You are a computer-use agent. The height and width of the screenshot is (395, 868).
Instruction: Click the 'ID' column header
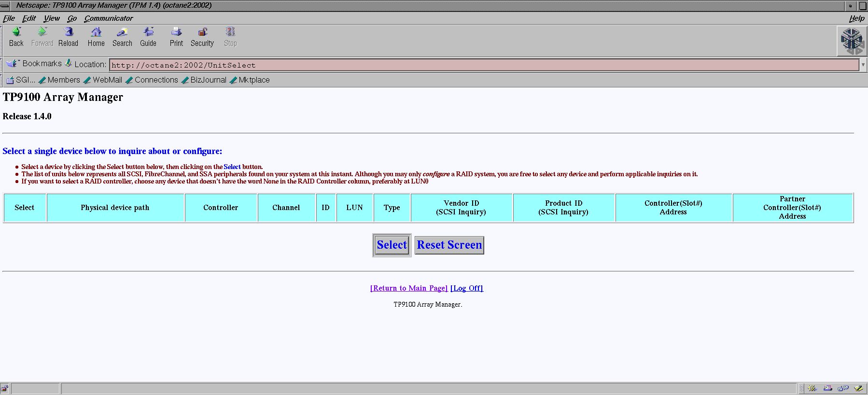pyautogui.click(x=325, y=208)
